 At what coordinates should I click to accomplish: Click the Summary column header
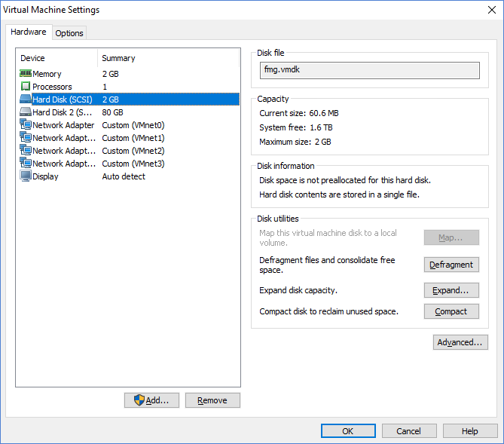pyautogui.click(x=118, y=58)
